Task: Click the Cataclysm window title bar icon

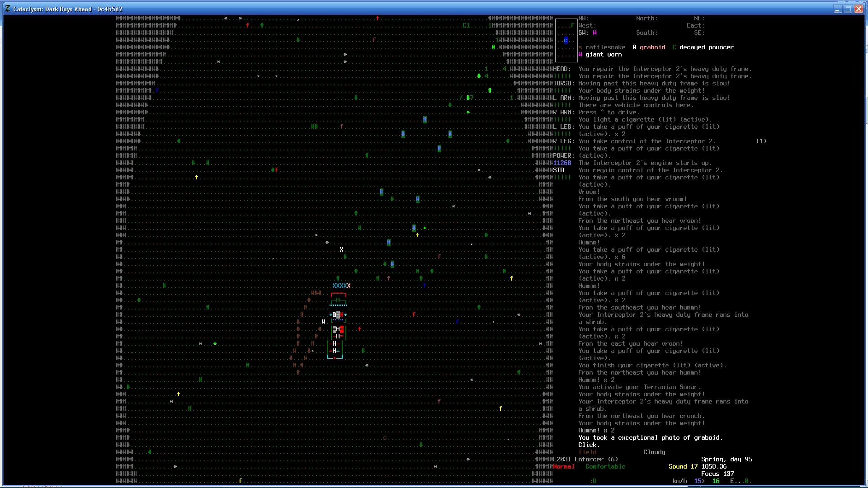Action: (8, 9)
